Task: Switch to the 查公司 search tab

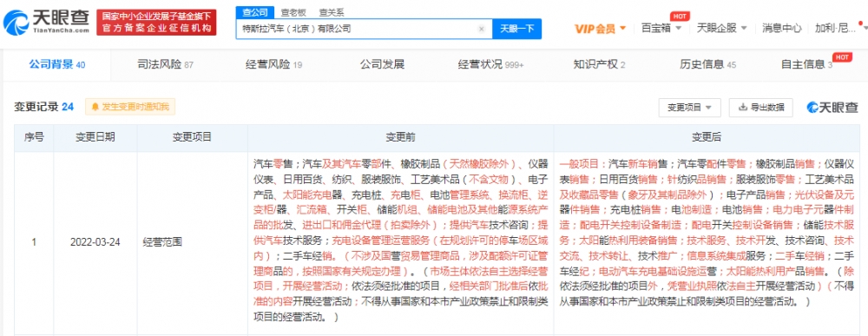Action: [x=255, y=12]
